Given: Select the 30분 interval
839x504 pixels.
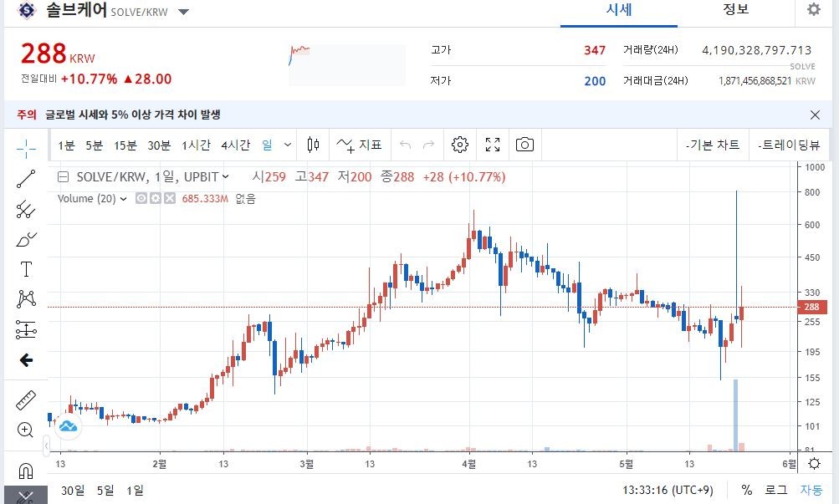Looking at the screenshot, I should click(x=159, y=145).
